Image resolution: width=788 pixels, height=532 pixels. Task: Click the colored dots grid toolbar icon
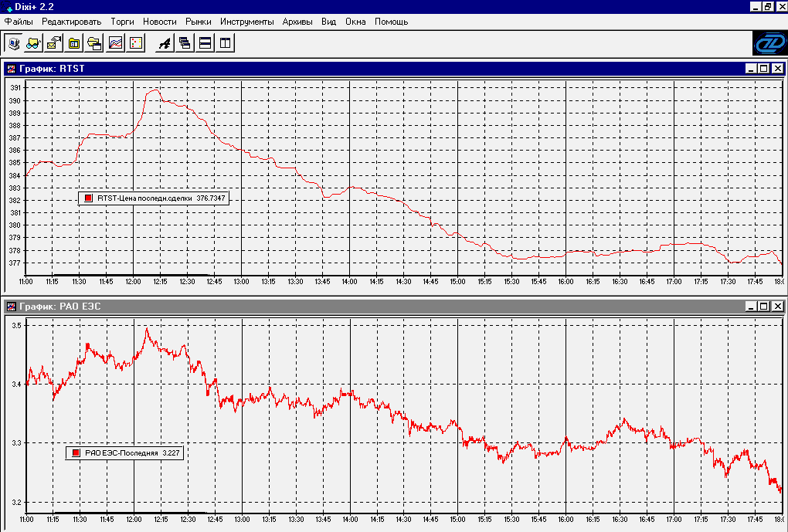point(136,43)
